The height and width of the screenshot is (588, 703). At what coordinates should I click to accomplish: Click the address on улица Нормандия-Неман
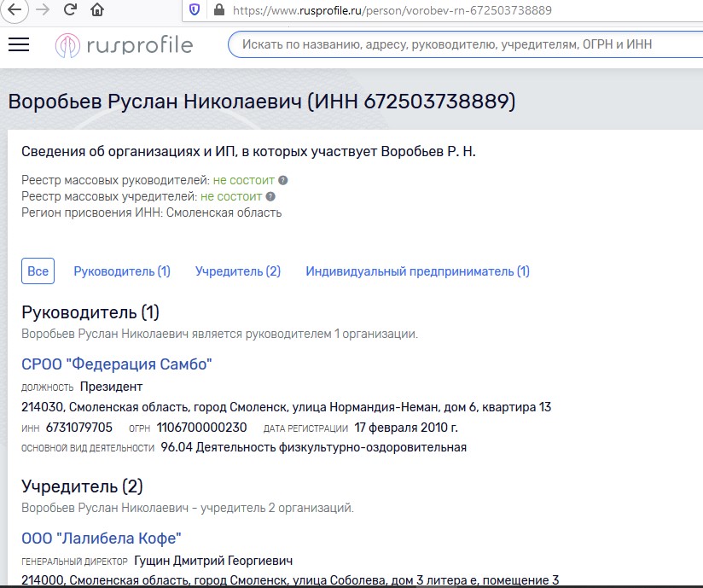(x=287, y=407)
